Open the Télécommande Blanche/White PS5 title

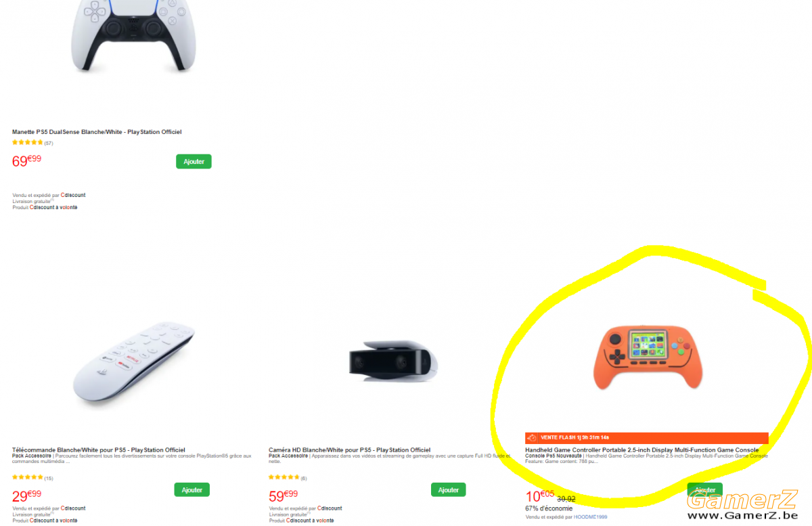99,450
